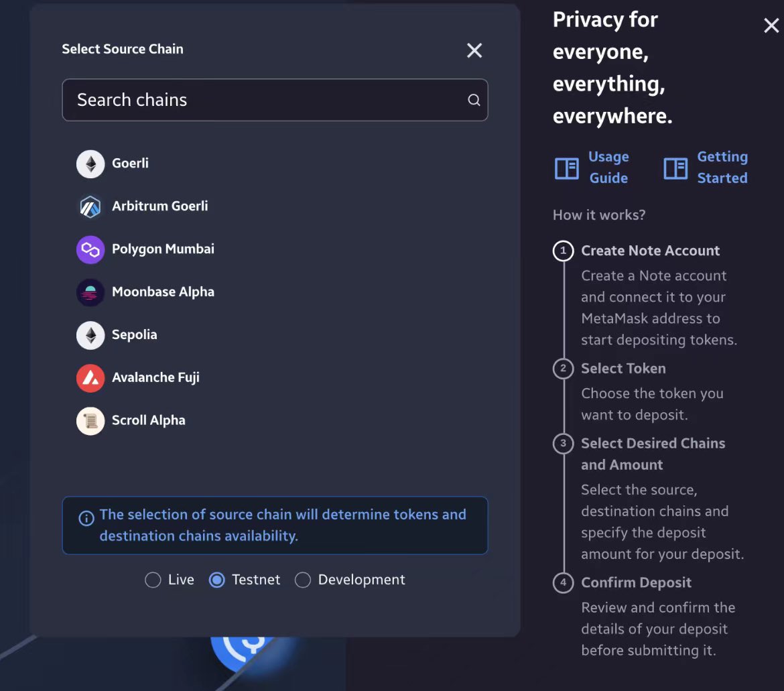Click step 1 circle for Create Note Account
Image resolution: width=784 pixels, height=691 pixels.
(x=564, y=251)
